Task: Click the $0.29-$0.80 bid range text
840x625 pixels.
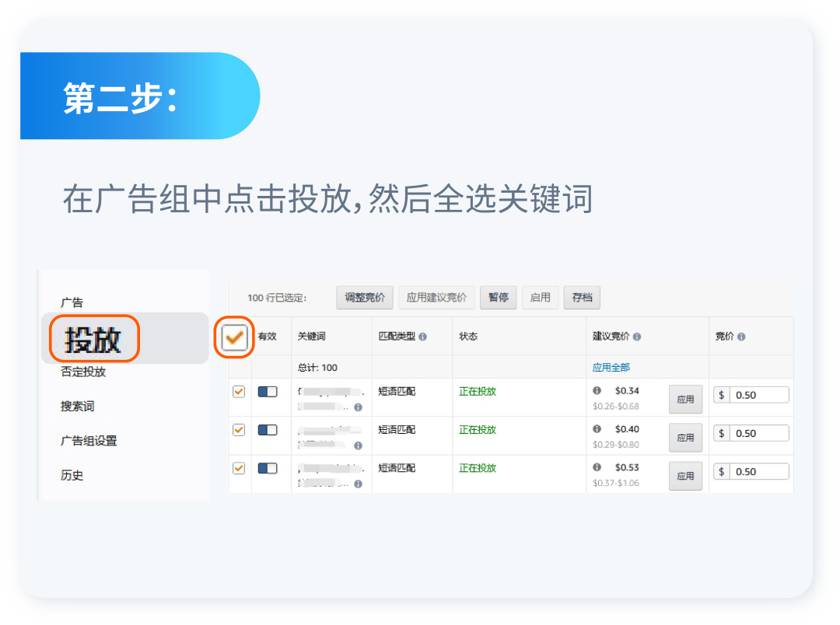Action: click(x=615, y=445)
